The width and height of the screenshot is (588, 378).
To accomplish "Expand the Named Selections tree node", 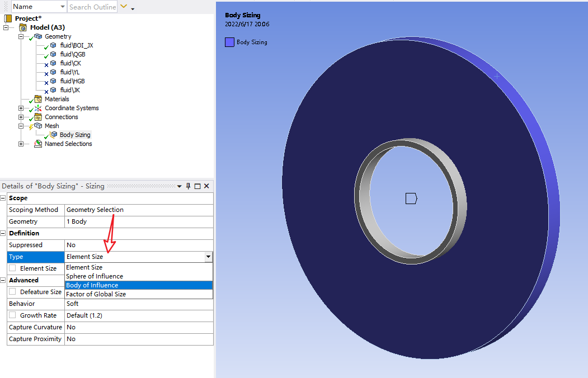I will 21,144.
